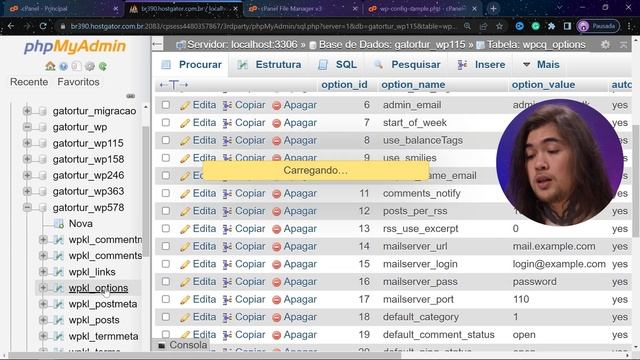
Task: Open the Mais dropdown menu
Action: [541, 64]
